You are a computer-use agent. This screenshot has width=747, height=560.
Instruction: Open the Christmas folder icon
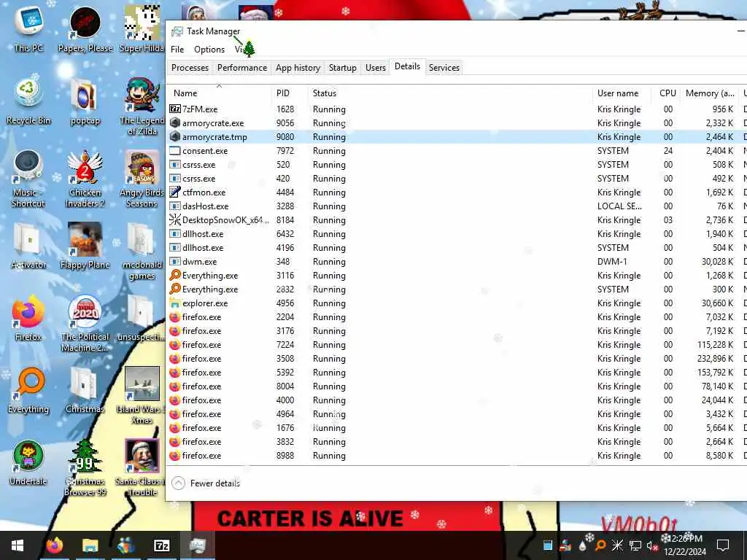[x=85, y=389]
